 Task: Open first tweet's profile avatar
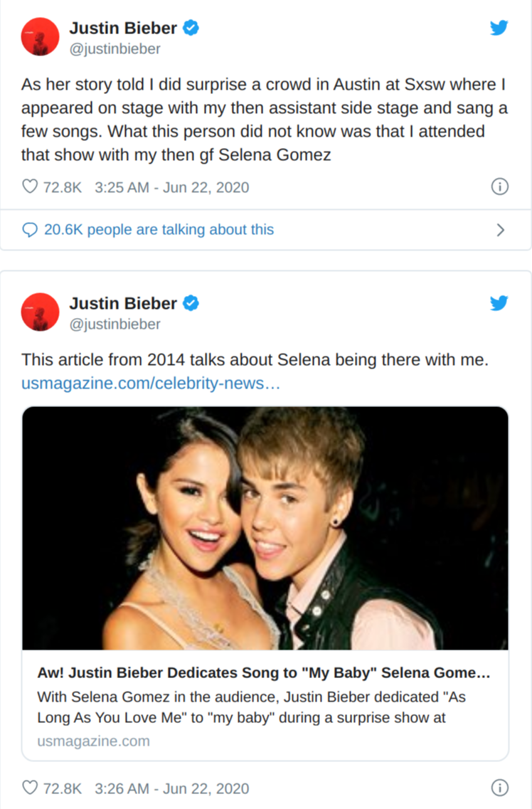40,36
